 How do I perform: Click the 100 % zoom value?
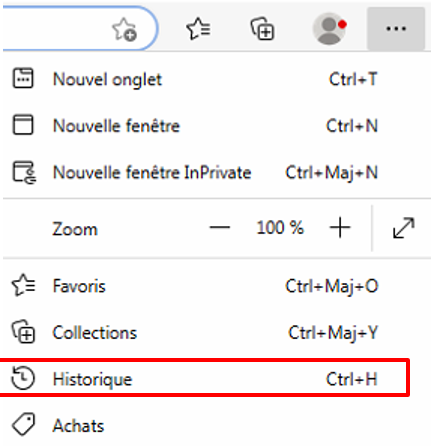coord(280,228)
